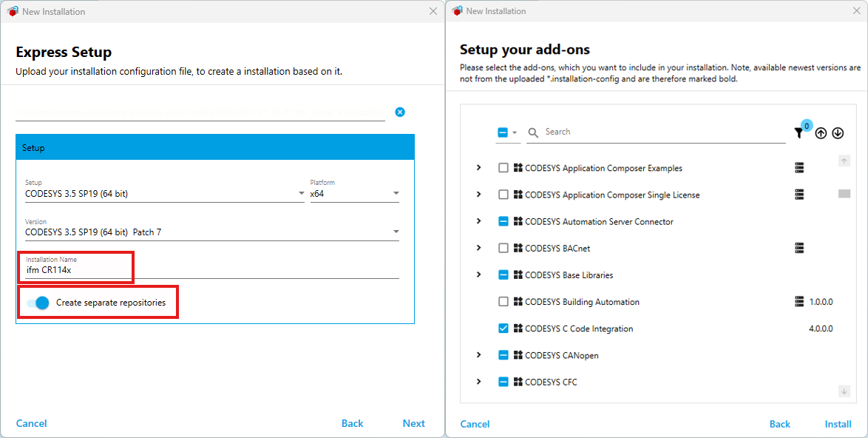Screen dimensions: 868x438
Task: Click scroll up arrow in add-ons list
Action: click(x=844, y=161)
